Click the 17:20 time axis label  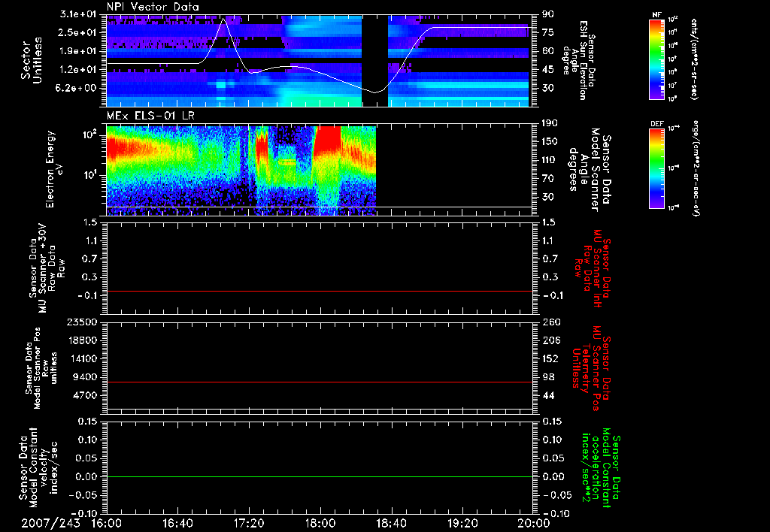click(249, 523)
